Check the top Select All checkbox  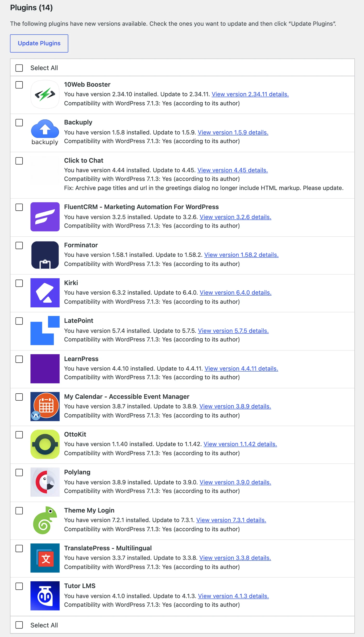19,68
